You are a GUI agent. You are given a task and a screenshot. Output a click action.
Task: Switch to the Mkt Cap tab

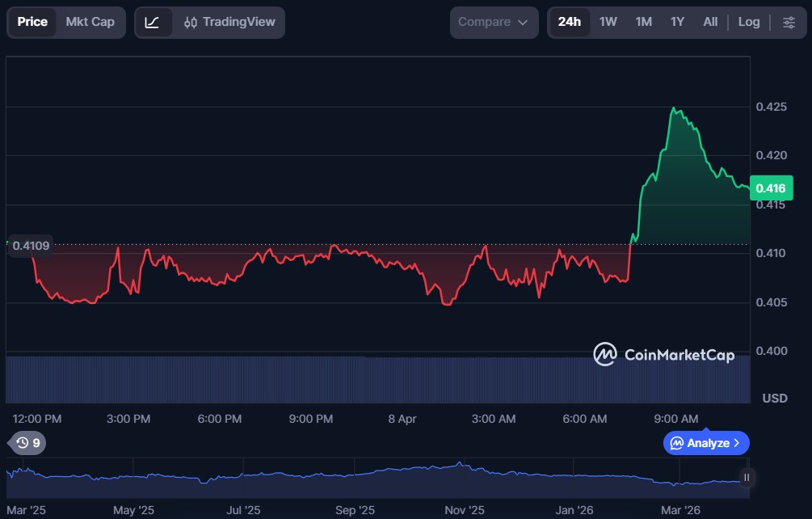90,22
